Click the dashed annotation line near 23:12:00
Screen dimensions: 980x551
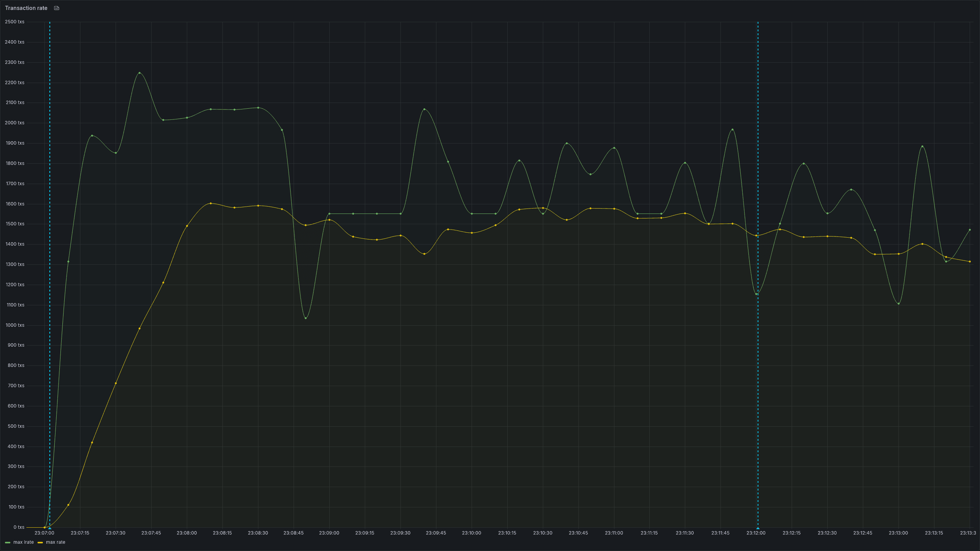[x=758, y=268]
